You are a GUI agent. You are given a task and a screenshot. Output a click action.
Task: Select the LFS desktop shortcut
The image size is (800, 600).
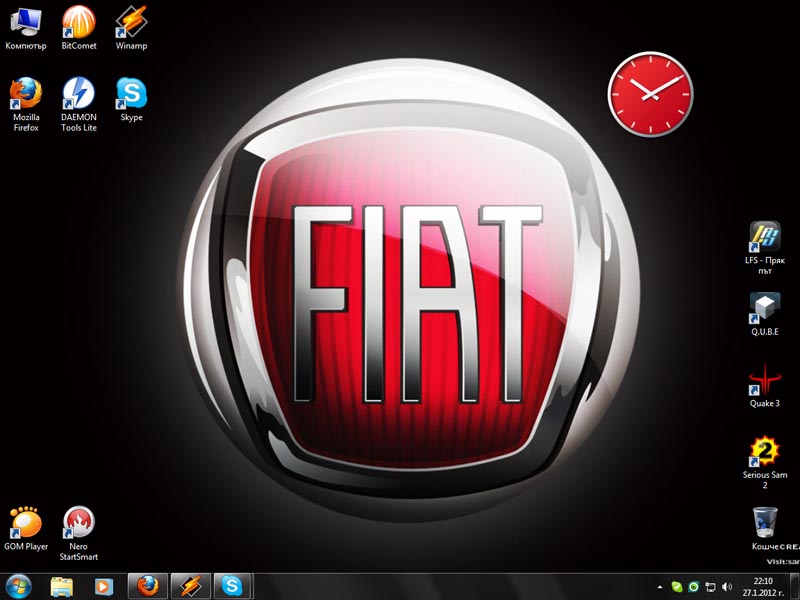coord(764,237)
